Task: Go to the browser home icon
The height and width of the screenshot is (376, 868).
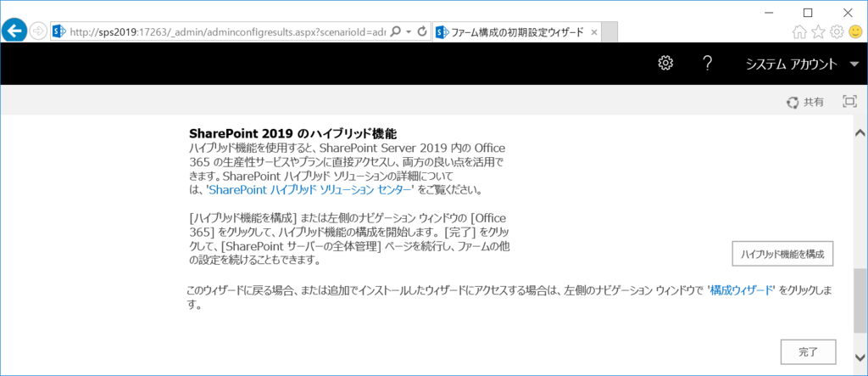Action: (798, 32)
